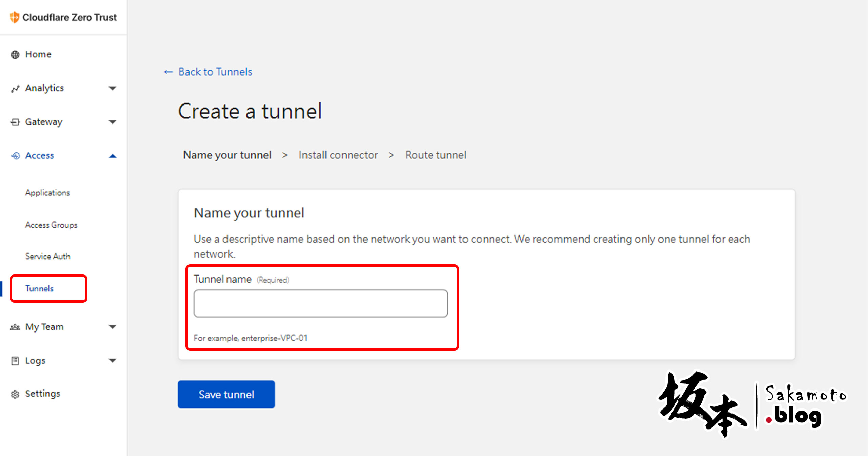Select Tunnels in the sidebar
The image size is (868, 456).
(x=39, y=288)
